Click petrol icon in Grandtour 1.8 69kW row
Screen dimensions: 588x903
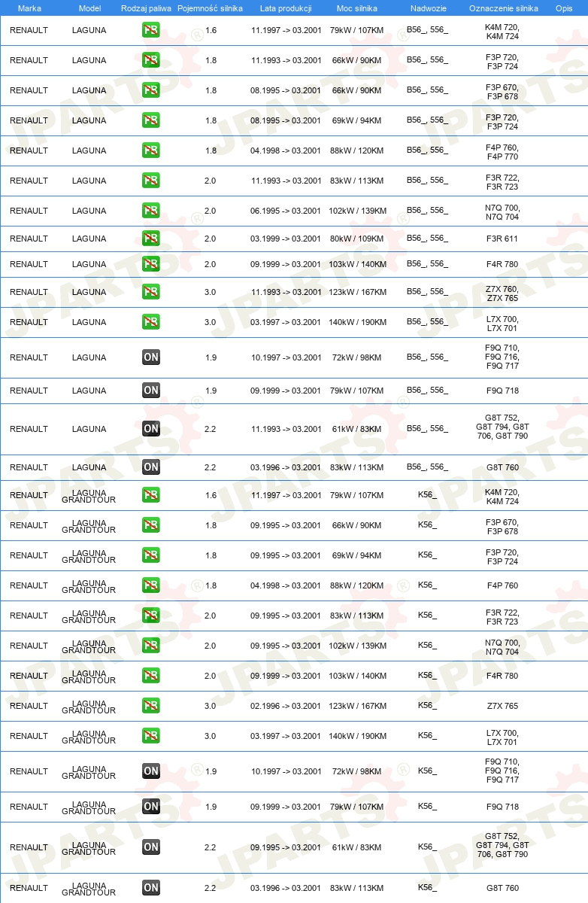150,555
